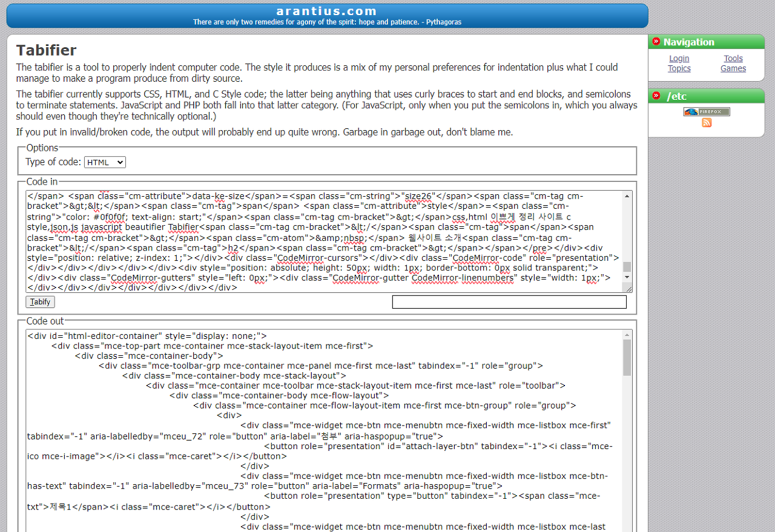Screen dimensions: 775x532
Task: Click the 'Garbage in garbage out' sentence
Action: coord(428,132)
